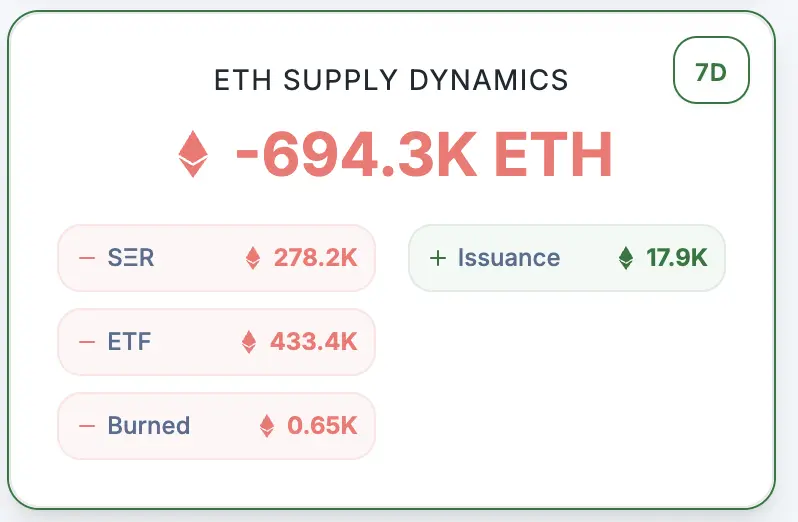Image resolution: width=798 pixels, height=522 pixels.
Task: Click the minus sign next to ETF
Action: [x=87, y=342]
